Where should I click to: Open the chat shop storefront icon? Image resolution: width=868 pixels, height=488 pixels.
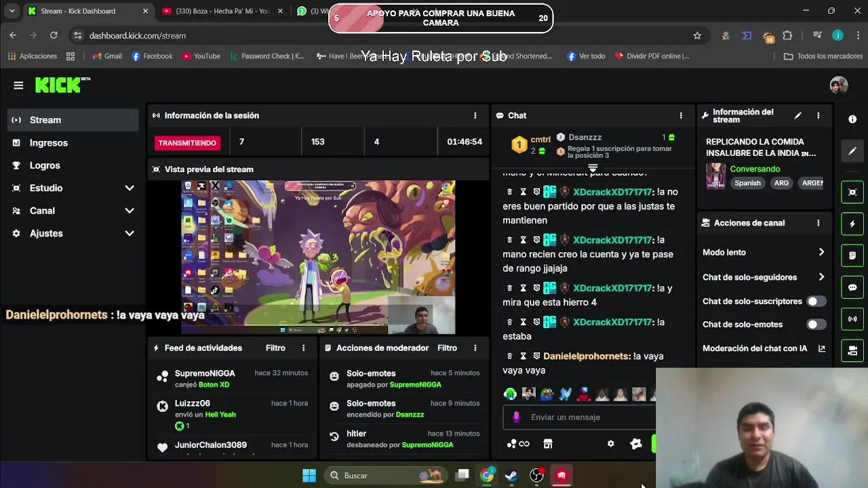[548, 444]
